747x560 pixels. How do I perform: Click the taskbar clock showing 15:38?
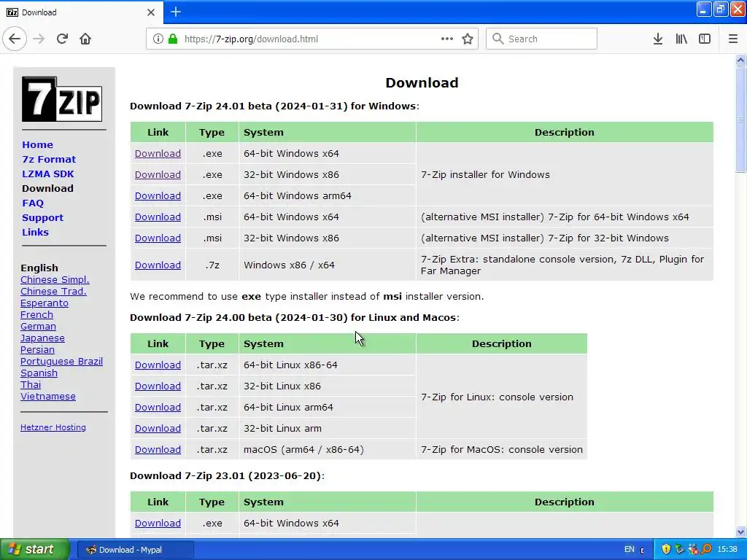[727, 549]
